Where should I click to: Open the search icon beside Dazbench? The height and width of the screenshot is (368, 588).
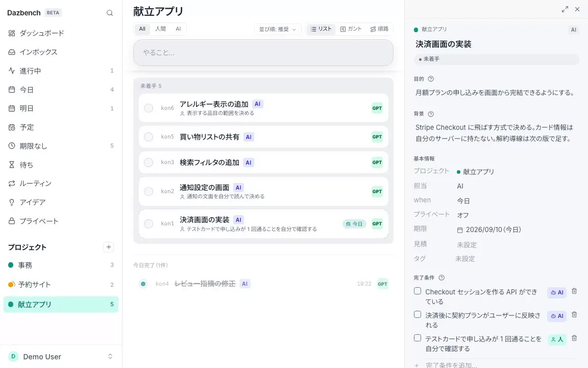click(x=110, y=13)
